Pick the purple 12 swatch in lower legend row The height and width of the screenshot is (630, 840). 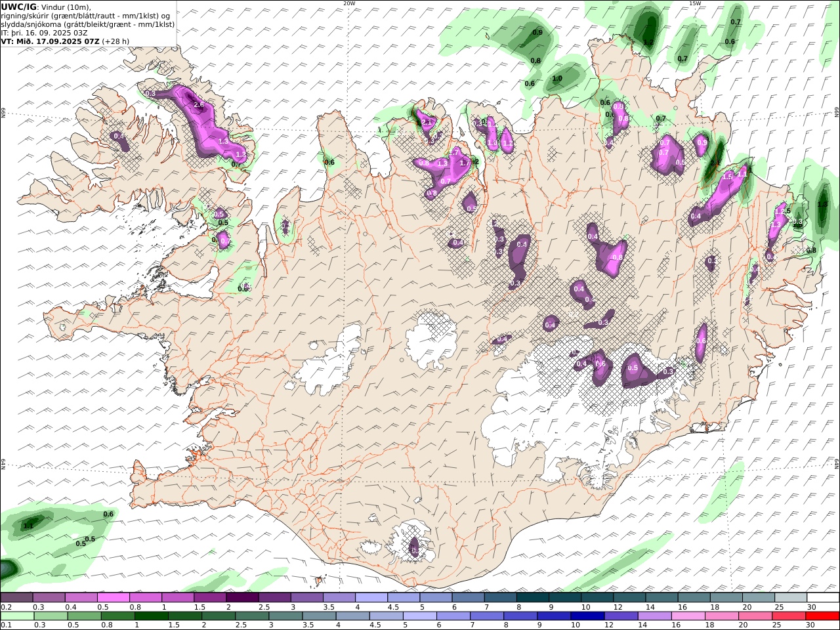(x=621, y=616)
